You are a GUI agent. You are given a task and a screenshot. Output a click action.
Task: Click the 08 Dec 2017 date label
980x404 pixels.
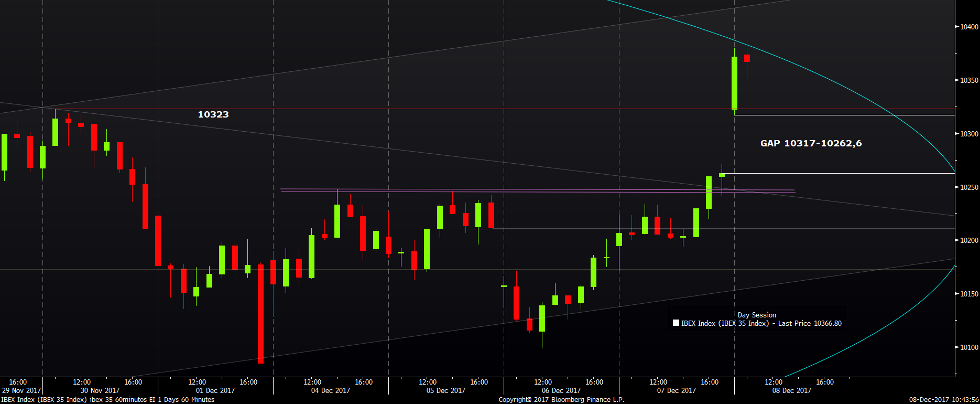pyautogui.click(x=791, y=390)
